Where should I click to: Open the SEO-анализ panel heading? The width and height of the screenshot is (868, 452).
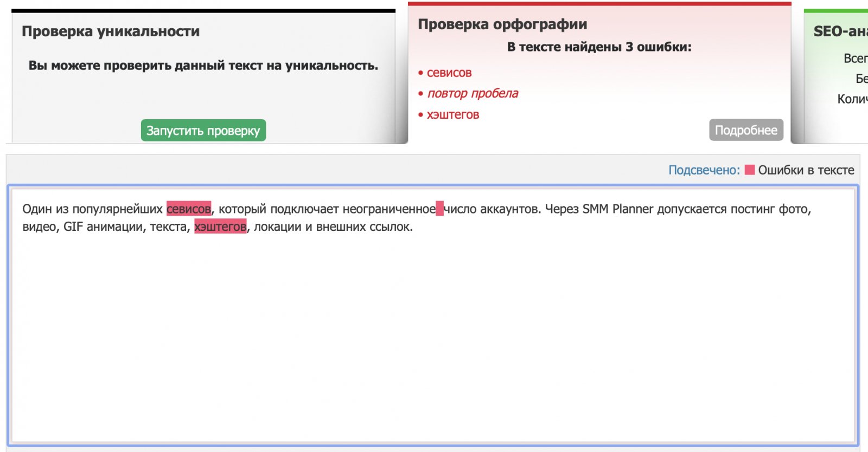coord(840,31)
